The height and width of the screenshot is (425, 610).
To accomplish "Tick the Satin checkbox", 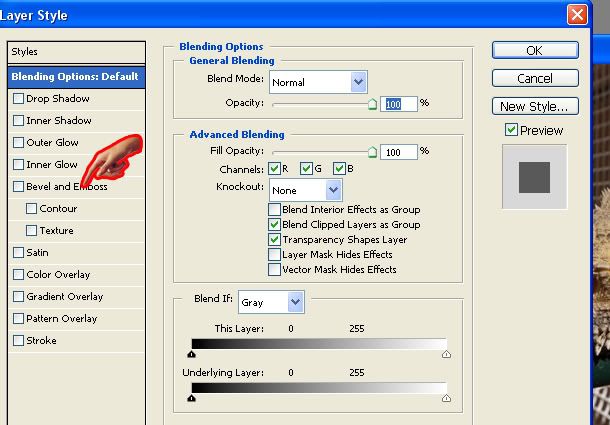I will (18, 252).
